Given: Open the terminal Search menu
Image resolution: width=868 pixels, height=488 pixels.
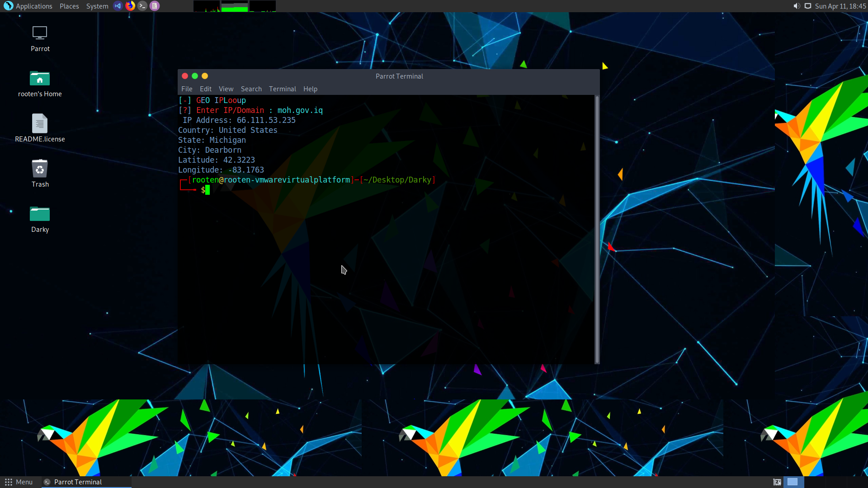Looking at the screenshot, I should [x=251, y=89].
